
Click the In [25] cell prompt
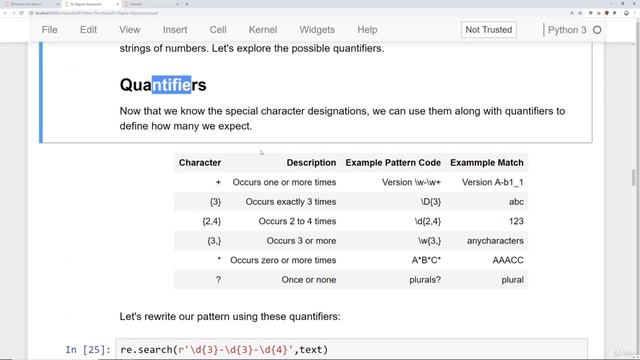pos(88,350)
